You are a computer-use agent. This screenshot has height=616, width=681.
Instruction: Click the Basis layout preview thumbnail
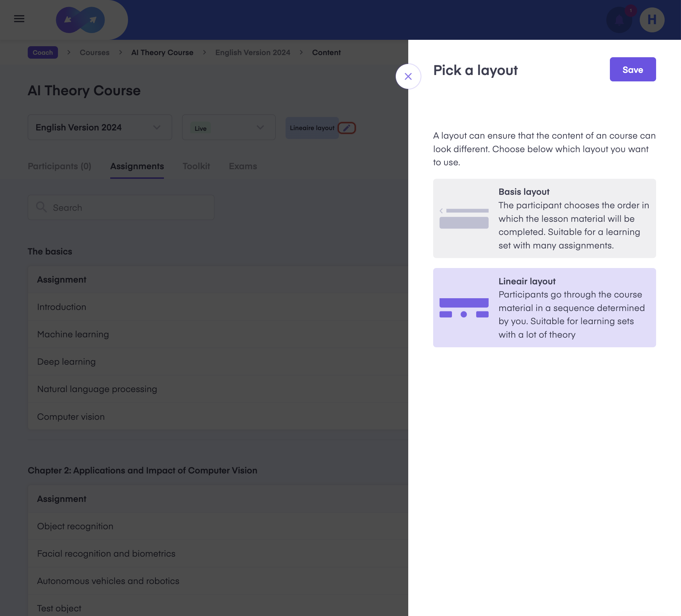[x=464, y=218]
